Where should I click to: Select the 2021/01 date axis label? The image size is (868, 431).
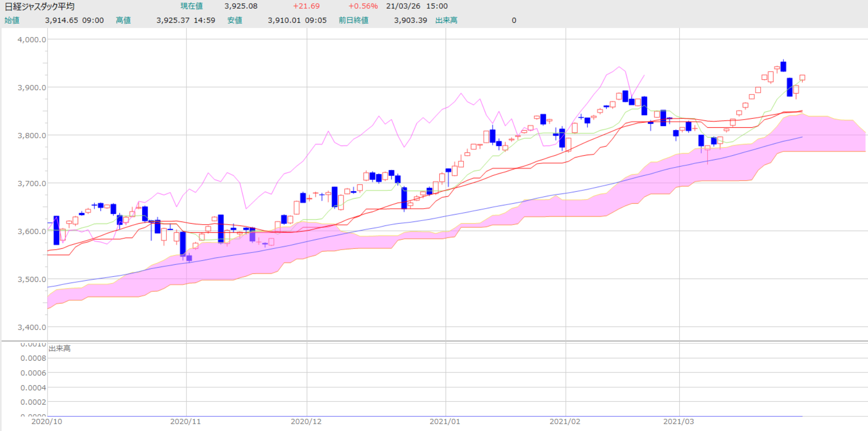tap(445, 421)
